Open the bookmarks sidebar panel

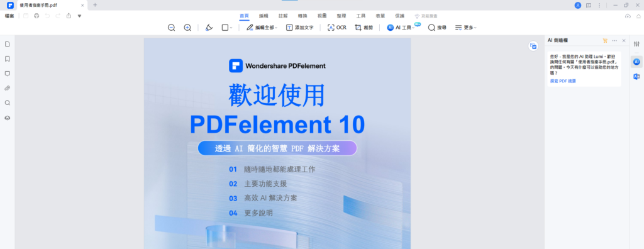coord(8,58)
